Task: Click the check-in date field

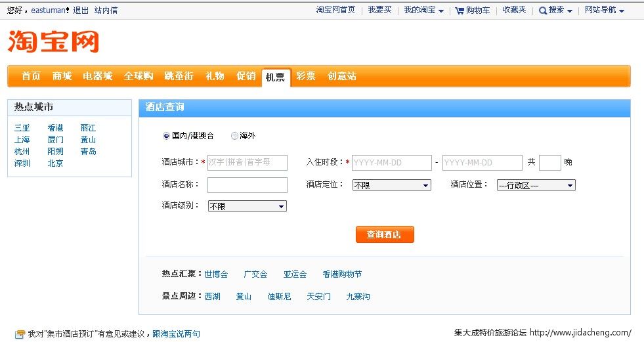Action: click(391, 162)
